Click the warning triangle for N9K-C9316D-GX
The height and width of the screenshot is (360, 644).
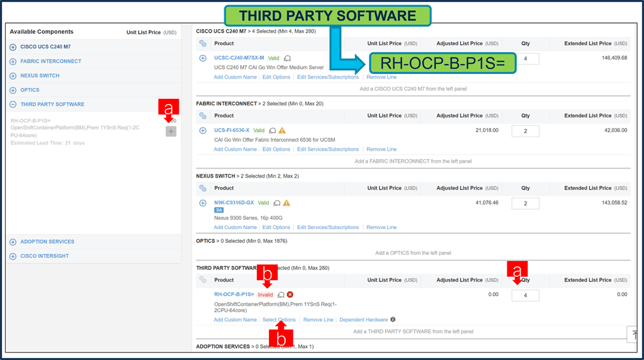(x=287, y=203)
